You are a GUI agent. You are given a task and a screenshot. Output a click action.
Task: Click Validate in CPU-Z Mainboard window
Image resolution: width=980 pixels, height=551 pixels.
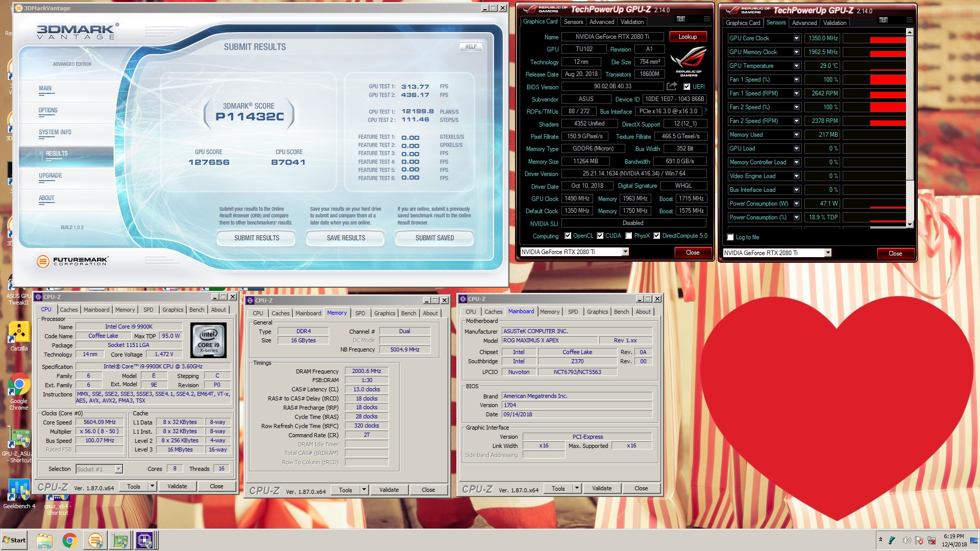tap(602, 488)
